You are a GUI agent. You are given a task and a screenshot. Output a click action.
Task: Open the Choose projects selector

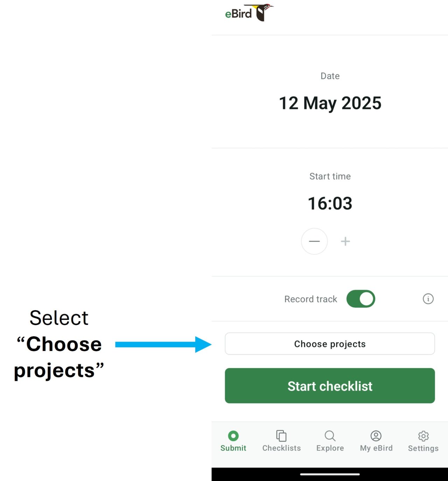pos(330,344)
